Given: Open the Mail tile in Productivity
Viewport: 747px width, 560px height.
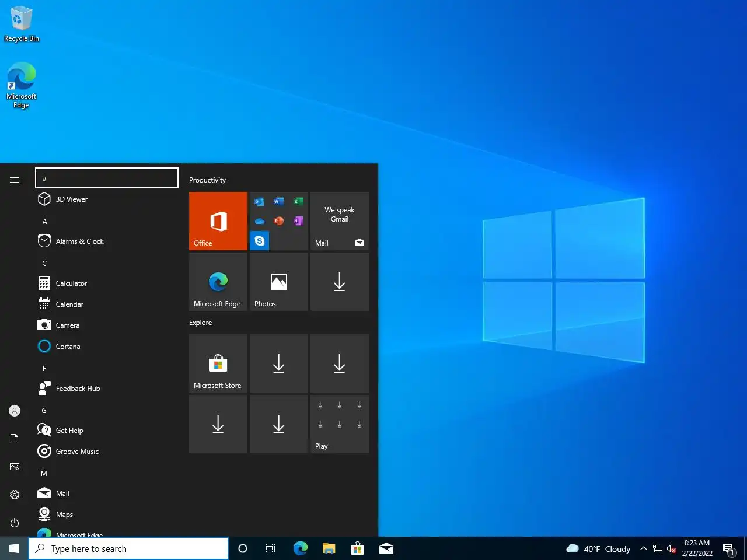Looking at the screenshot, I should coord(340,221).
